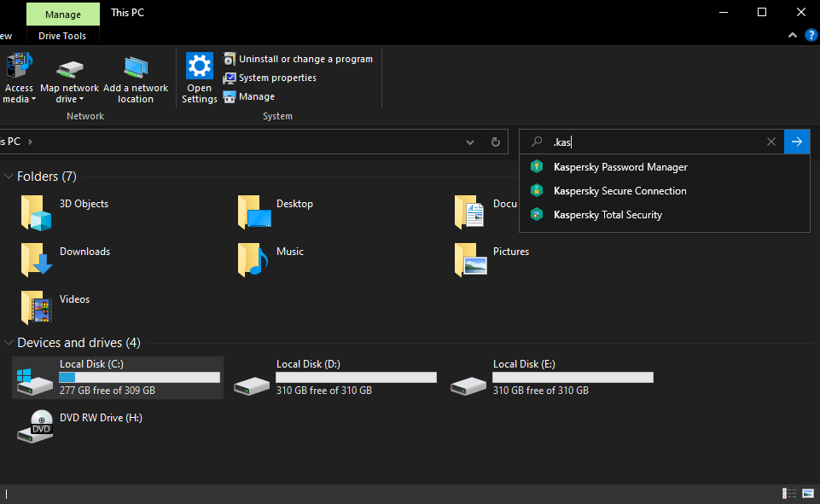Click the Local Disk (D:) usage bar
The width and height of the screenshot is (820, 504).
[356, 378]
